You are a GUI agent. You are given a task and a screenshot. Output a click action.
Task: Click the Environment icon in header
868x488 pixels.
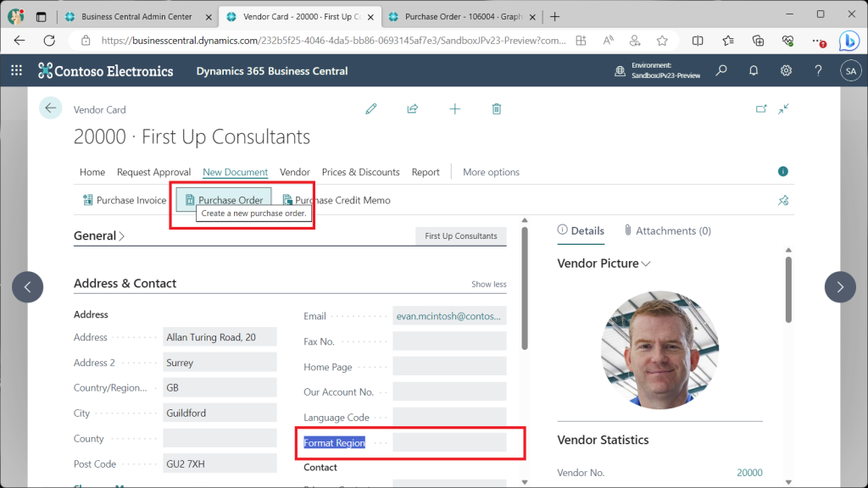(620, 71)
